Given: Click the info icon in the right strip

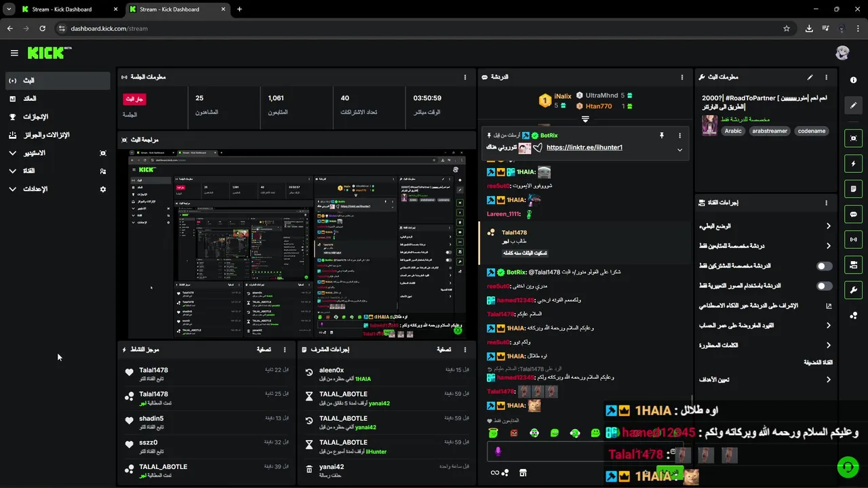Looking at the screenshot, I should pos(853,80).
